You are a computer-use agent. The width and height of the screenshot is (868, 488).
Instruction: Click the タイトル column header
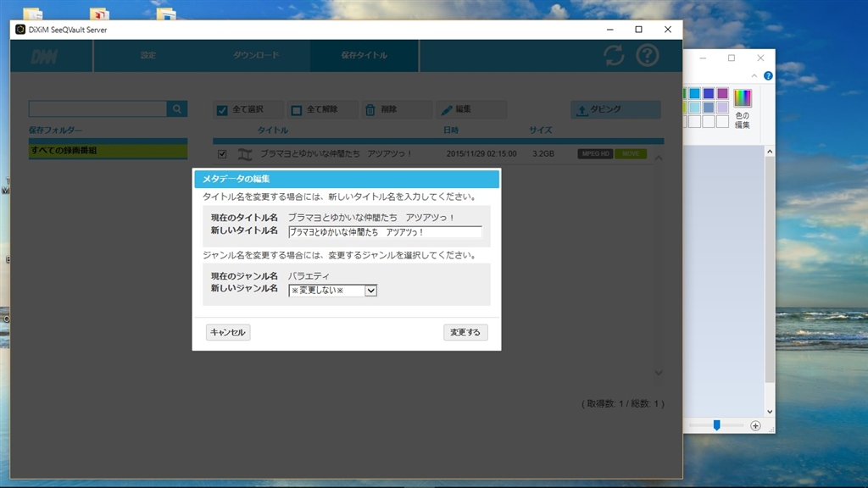272,130
